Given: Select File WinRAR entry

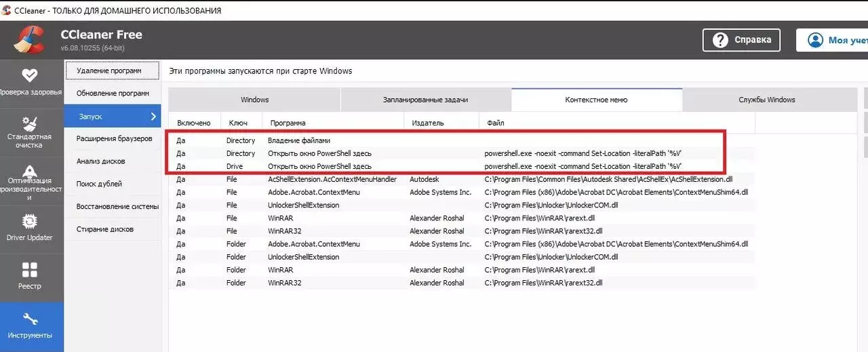Looking at the screenshot, I should click(462, 218).
